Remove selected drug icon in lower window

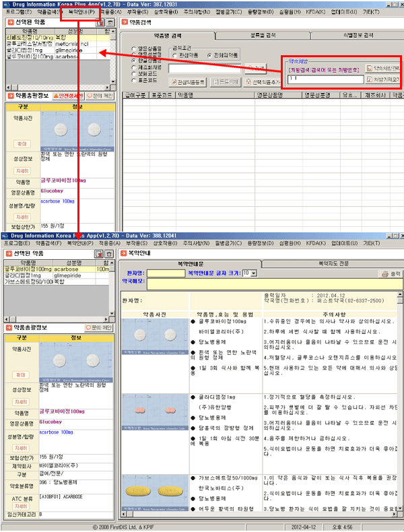click(99, 254)
